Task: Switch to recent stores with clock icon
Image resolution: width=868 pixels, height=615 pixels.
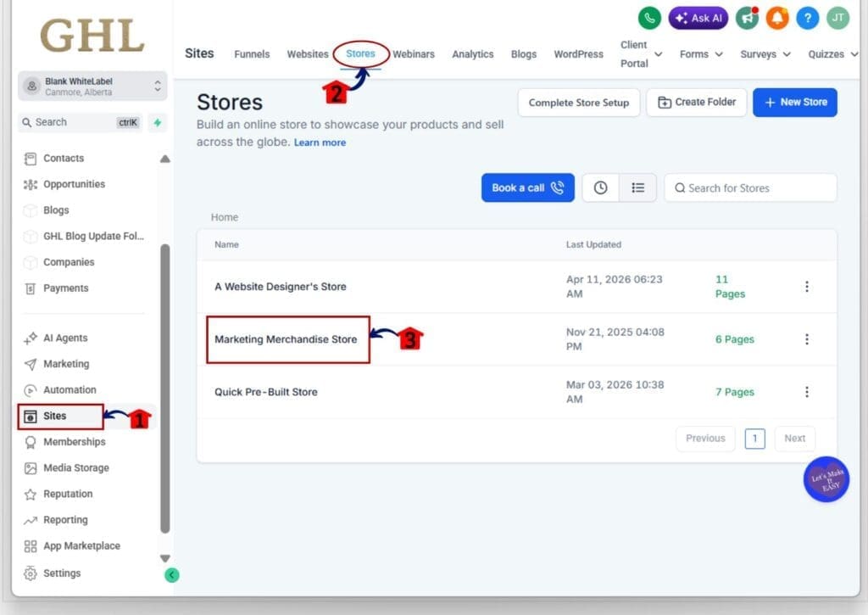Action: click(x=601, y=187)
